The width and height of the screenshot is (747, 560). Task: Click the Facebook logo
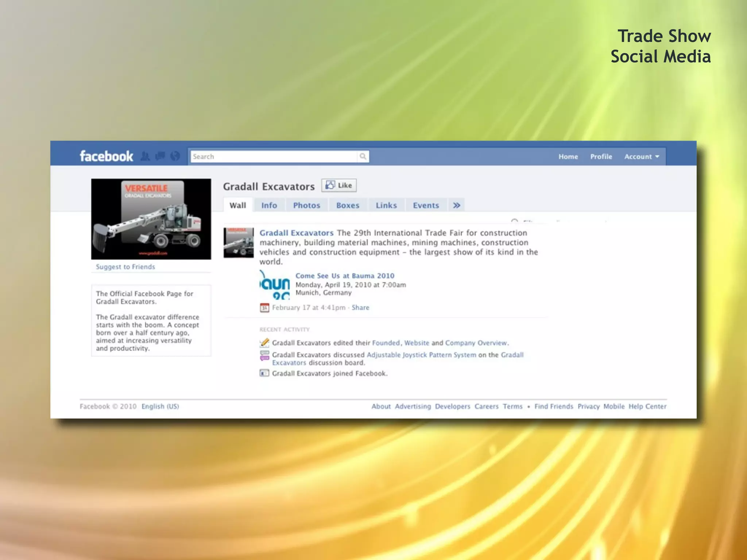(x=106, y=156)
